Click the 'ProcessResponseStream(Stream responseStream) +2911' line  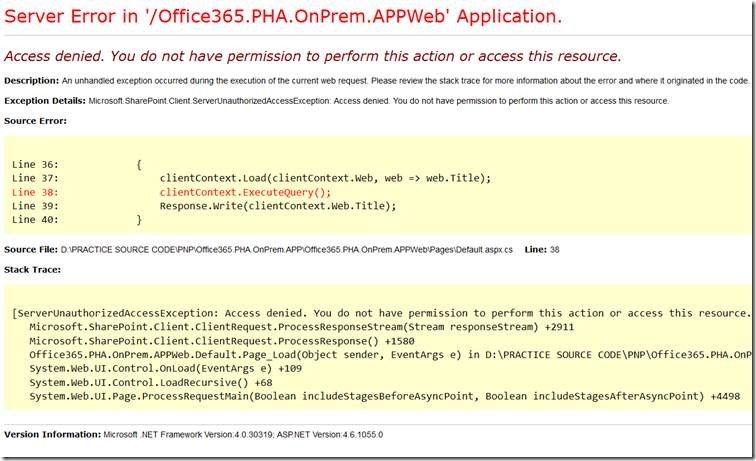click(x=302, y=327)
